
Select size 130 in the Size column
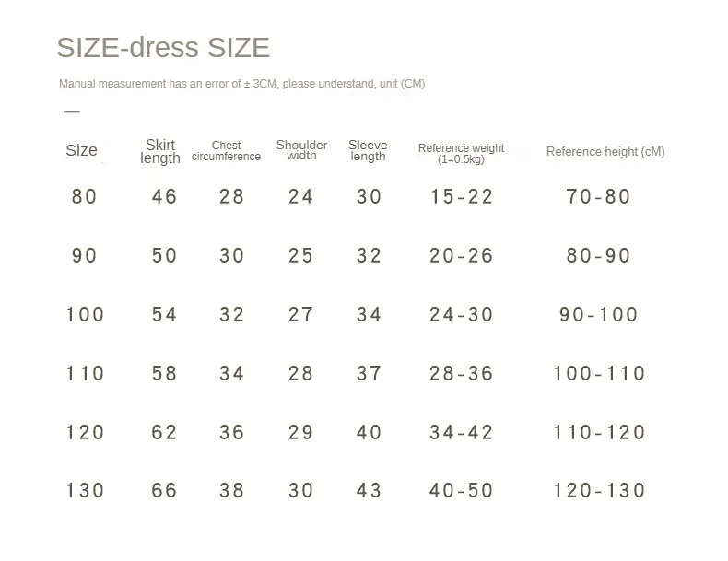click(85, 490)
